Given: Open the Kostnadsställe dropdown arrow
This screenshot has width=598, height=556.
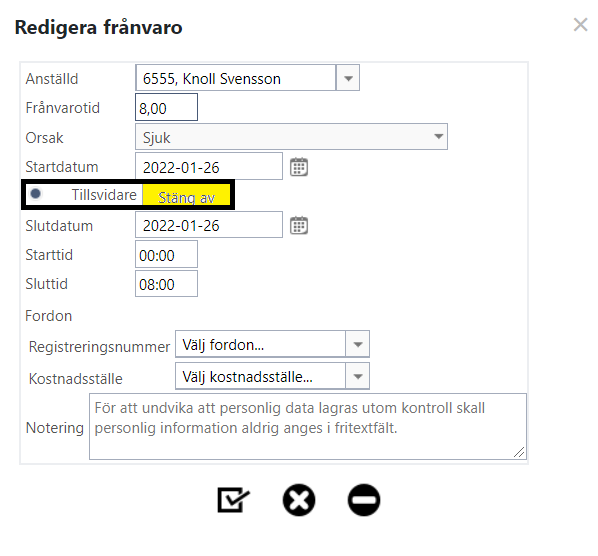Looking at the screenshot, I should [x=357, y=376].
